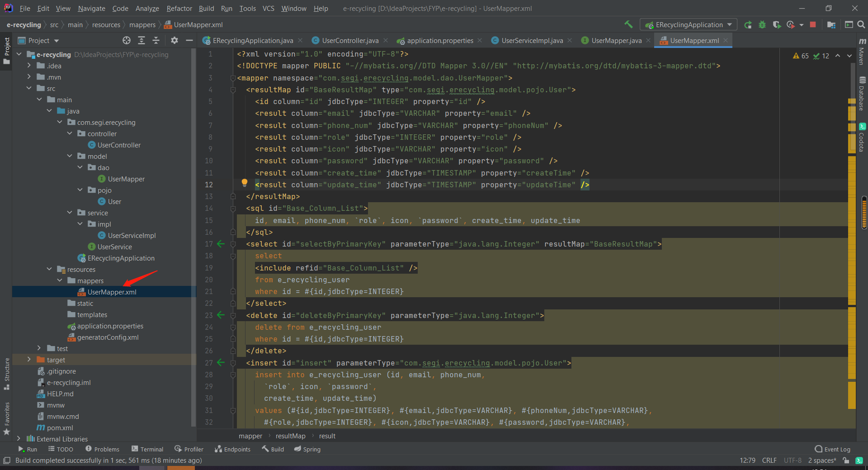Fold the resultMap block at line 4
The image size is (868, 470).
click(233, 90)
